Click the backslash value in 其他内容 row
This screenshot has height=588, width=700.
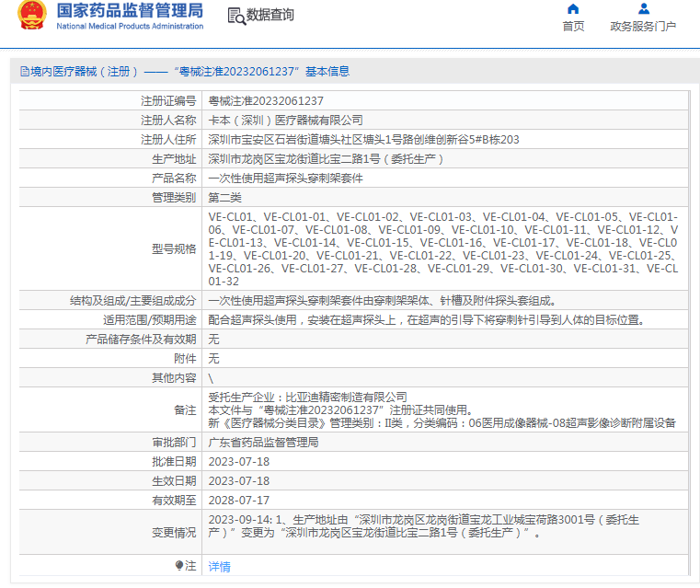point(211,378)
